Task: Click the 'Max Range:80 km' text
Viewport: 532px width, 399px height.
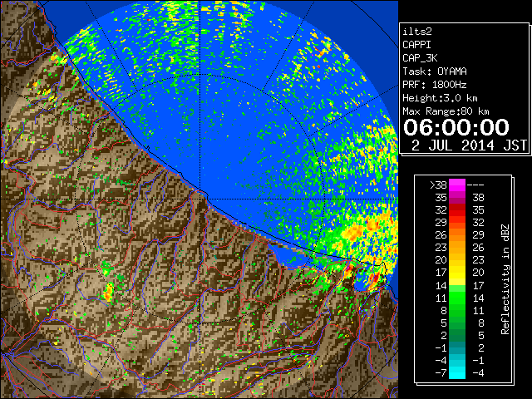Action: tap(446, 111)
